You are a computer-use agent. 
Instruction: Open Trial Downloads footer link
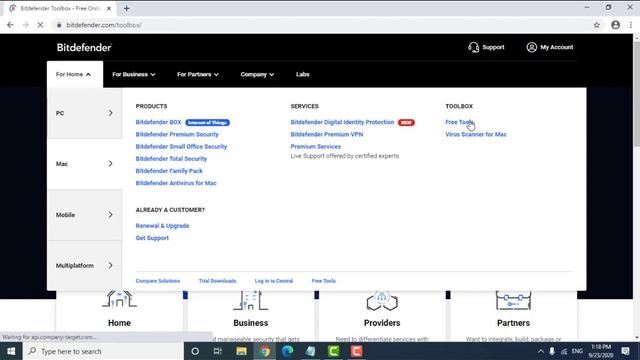217,281
